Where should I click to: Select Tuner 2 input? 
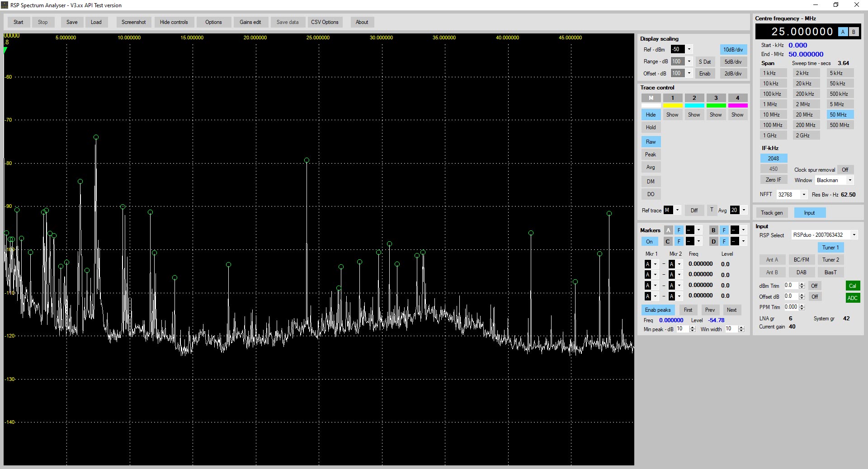pyautogui.click(x=830, y=260)
